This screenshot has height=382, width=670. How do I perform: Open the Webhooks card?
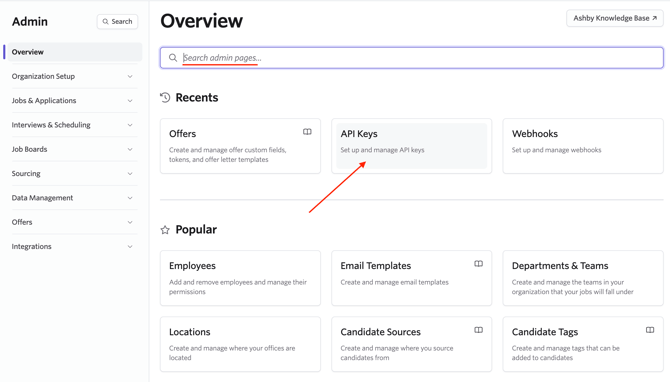pyautogui.click(x=583, y=146)
